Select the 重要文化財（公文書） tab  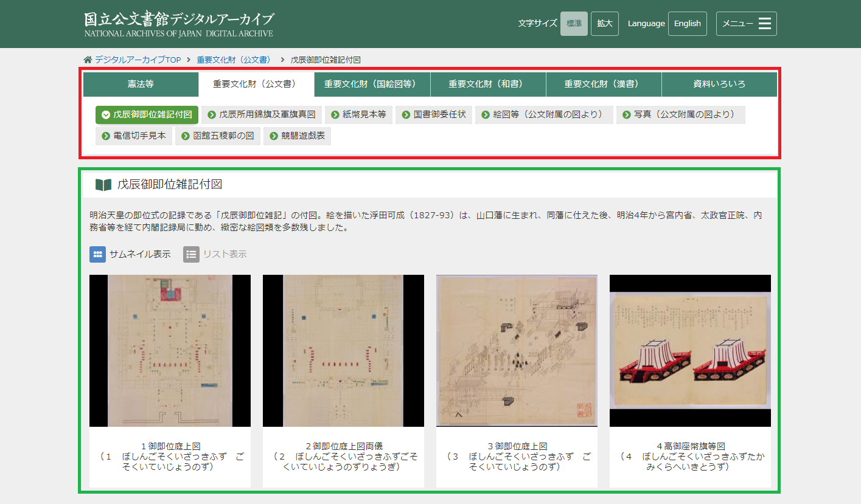pos(256,85)
